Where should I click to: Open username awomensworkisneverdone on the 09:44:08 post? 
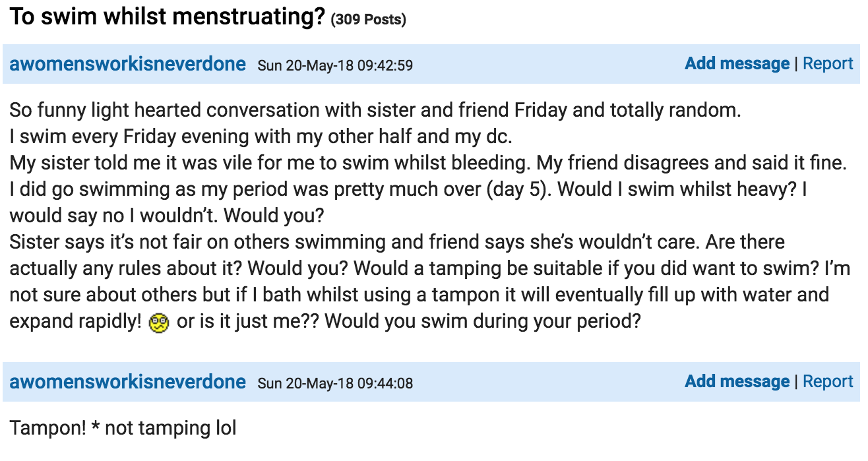pos(128,382)
